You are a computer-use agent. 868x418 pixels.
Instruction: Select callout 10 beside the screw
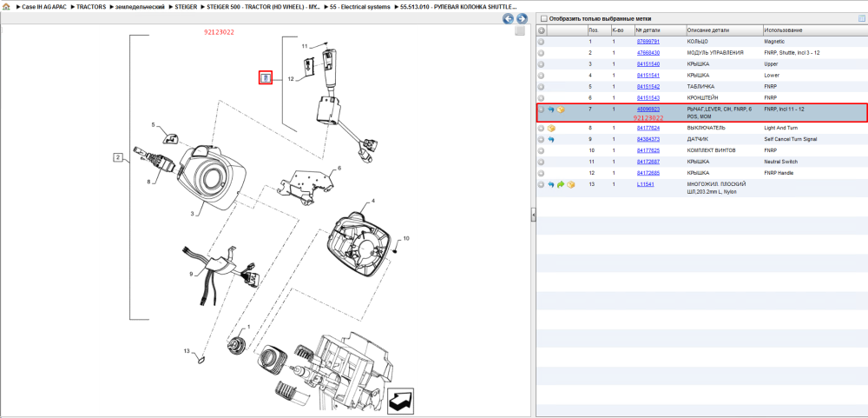(405, 238)
